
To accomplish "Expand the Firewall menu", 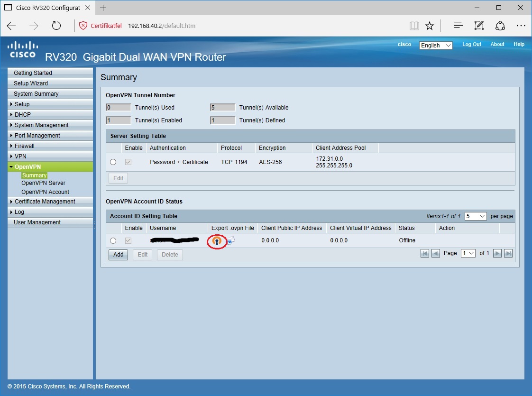I will pos(50,146).
